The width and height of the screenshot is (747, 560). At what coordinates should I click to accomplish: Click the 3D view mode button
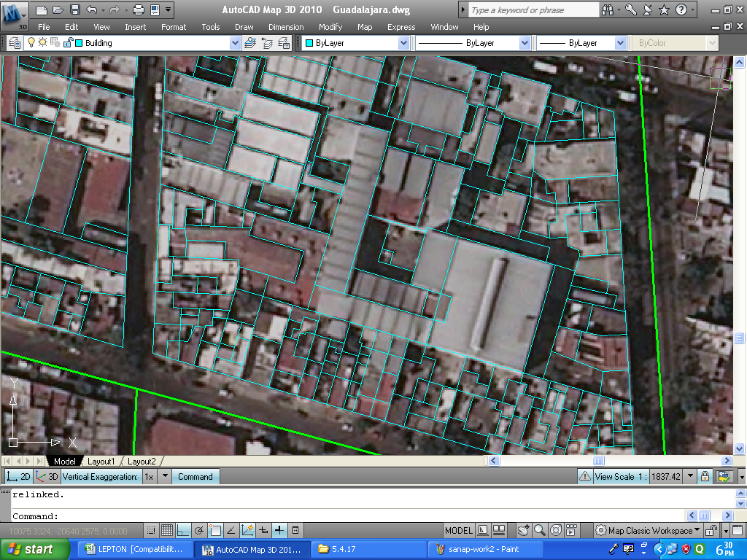pos(47,477)
